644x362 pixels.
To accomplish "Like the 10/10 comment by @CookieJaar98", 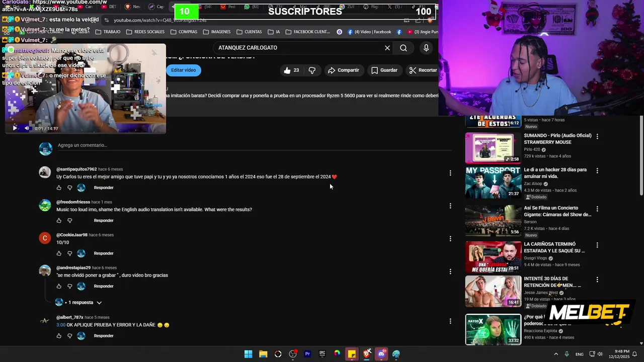I will pyautogui.click(x=59, y=253).
